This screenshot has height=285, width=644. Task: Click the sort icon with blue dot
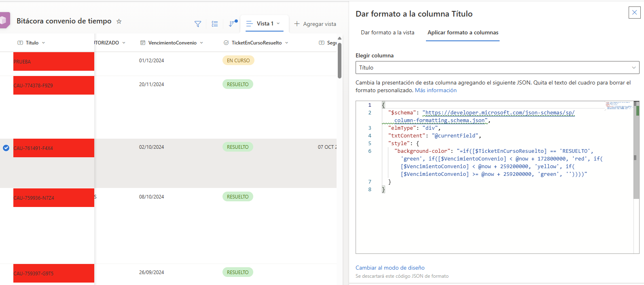(x=232, y=23)
